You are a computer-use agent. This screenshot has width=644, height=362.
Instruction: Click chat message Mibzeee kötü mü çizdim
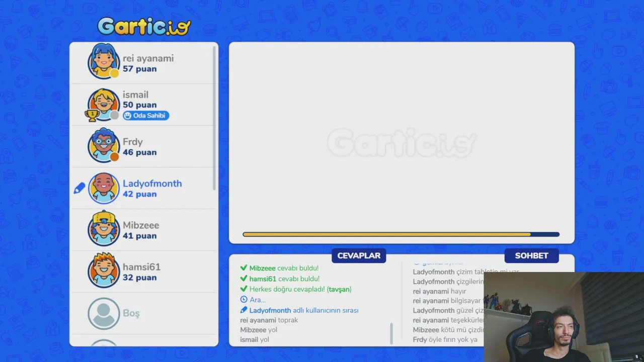pyautogui.click(x=448, y=330)
